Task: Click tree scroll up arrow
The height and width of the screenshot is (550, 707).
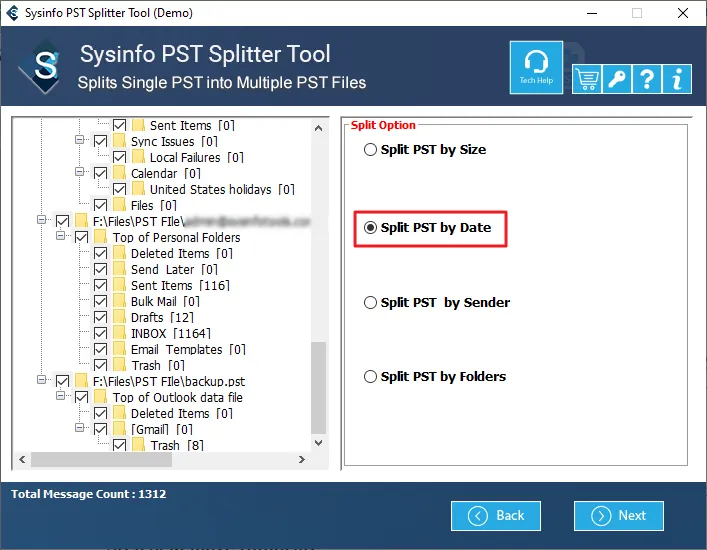Action: tap(318, 128)
